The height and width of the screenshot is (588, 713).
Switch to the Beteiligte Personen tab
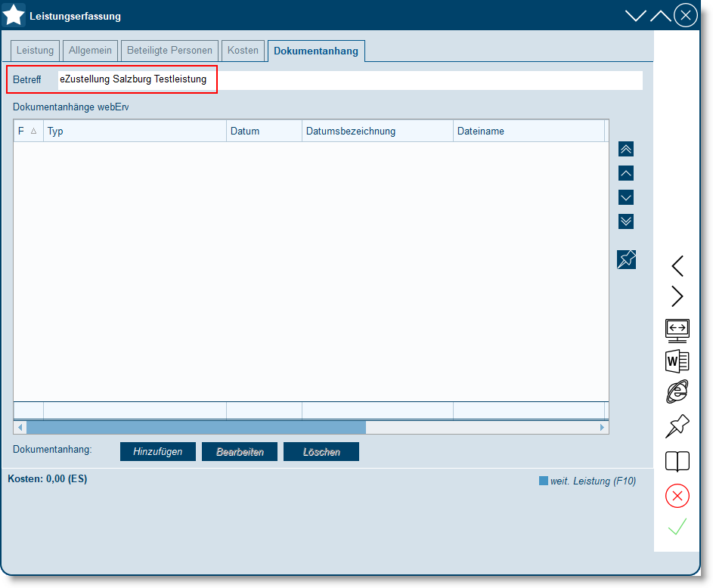coord(169,51)
